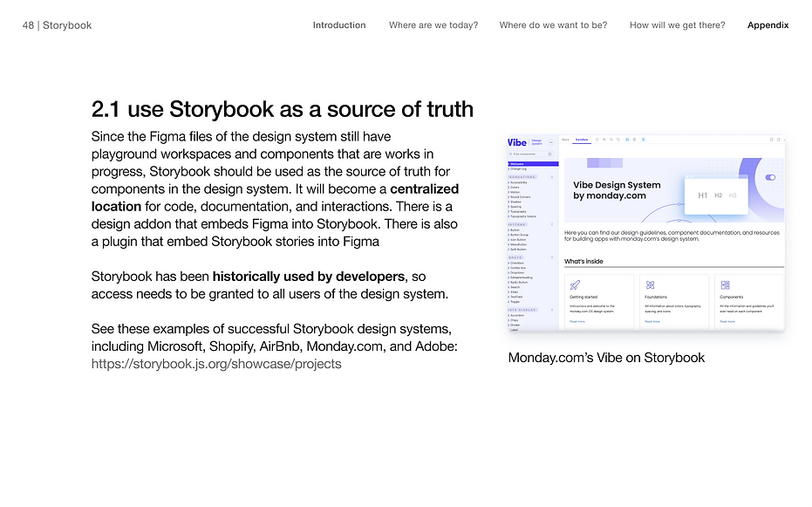Open the Button Group component in sidebar
The width and height of the screenshot is (812, 507).
(x=519, y=235)
